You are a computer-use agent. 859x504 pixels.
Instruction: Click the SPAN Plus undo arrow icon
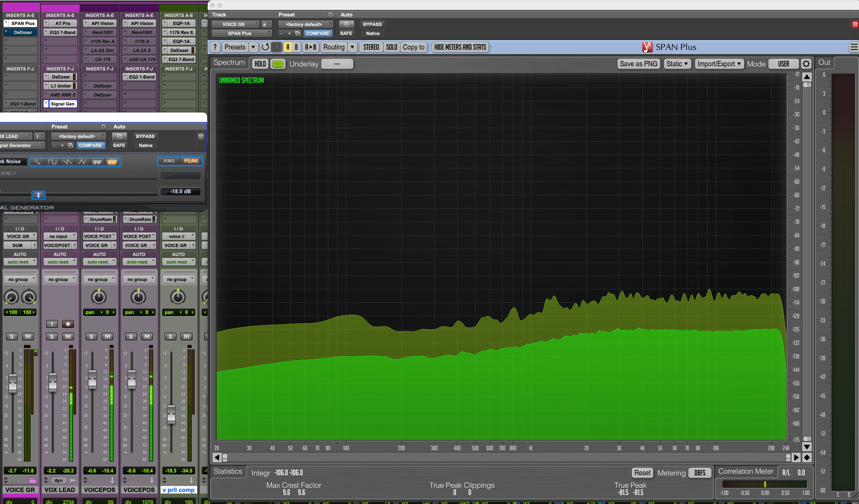coord(265,47)
